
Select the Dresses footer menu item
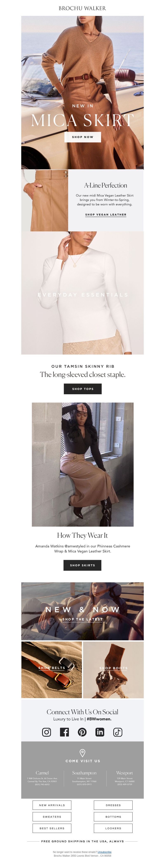pos(113,805)
